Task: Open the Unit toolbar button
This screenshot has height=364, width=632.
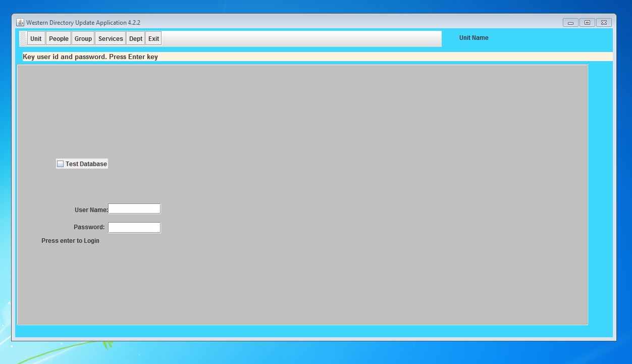Action: (36, 39)
